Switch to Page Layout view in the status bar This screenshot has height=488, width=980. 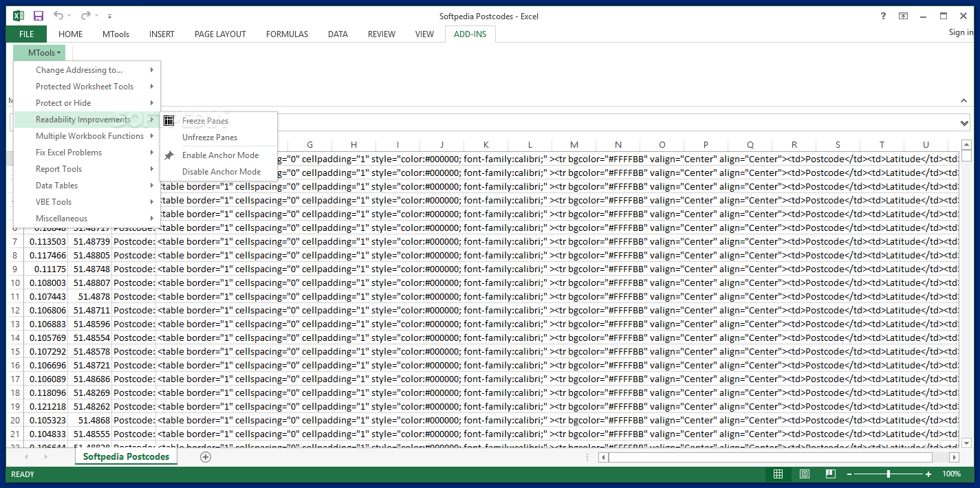805,474
